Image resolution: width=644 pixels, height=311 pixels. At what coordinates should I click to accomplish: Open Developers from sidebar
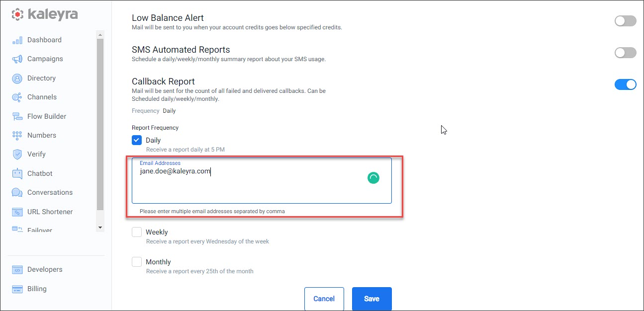pyautogui.click(x=45, y=269)
